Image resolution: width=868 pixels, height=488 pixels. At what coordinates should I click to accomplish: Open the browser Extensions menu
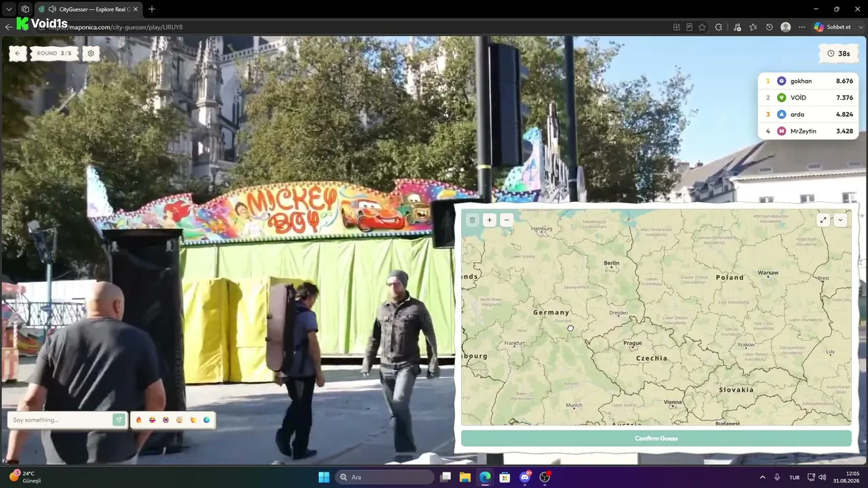click(719, 27)
